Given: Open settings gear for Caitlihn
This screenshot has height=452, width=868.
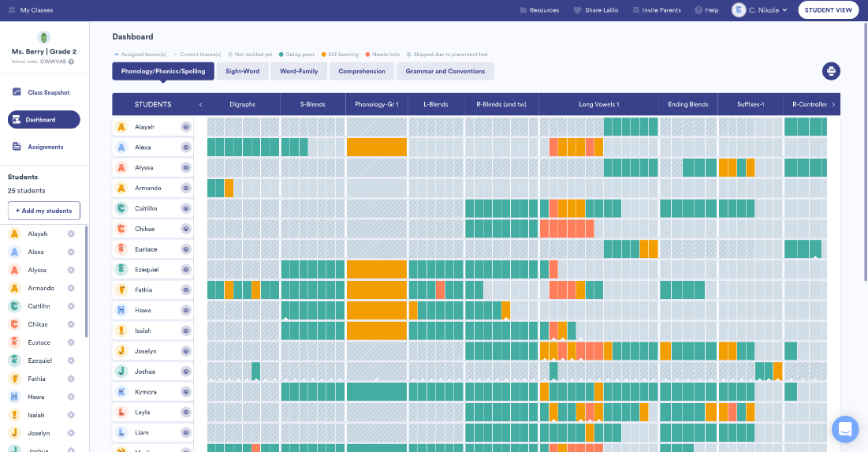Looking at the screenshot, I should [71, 306].
